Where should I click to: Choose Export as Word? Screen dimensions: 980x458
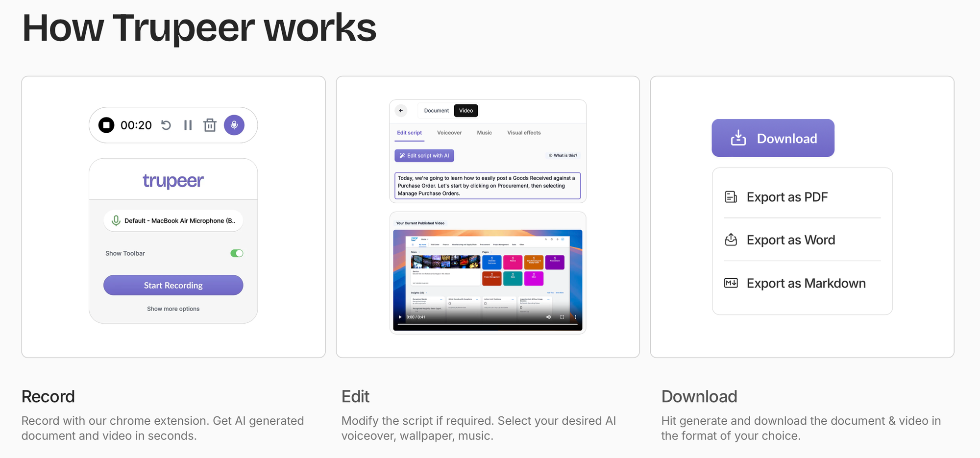coord(802,240)
